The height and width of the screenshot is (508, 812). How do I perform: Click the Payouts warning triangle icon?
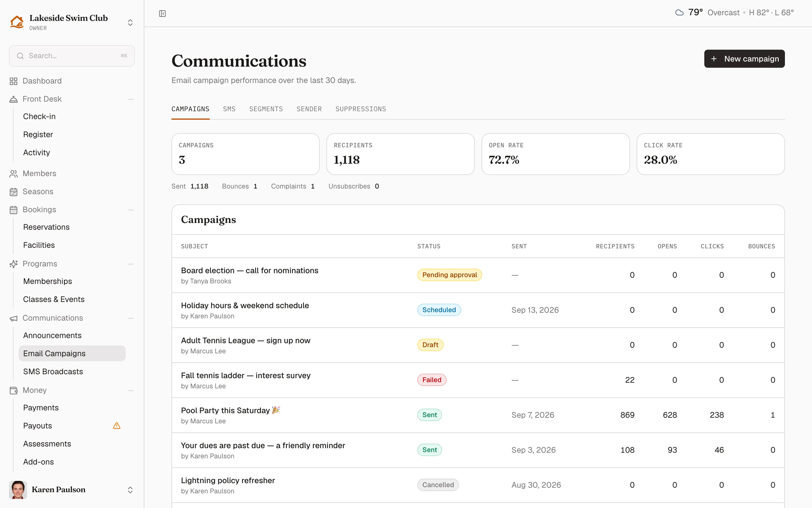[x=117, y=426]
